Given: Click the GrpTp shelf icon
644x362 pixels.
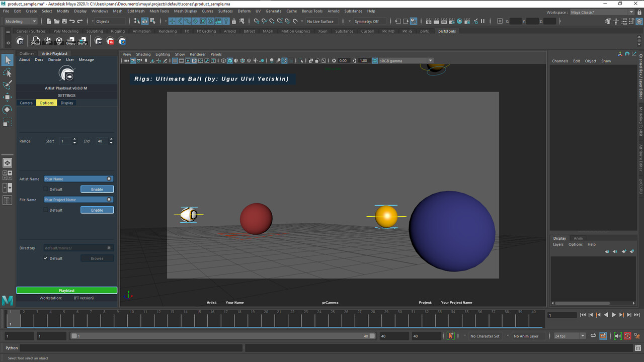Looking at the screenshot, I should click(82, 41).
